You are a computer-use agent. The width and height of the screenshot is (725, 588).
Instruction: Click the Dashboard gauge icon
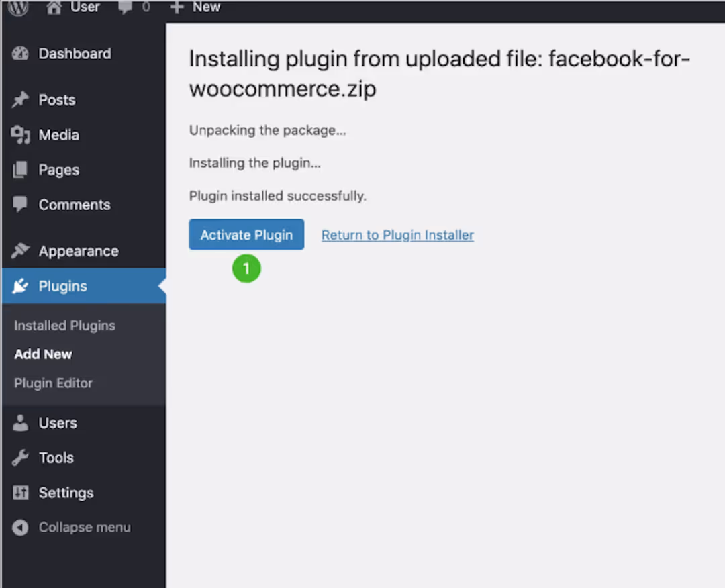coord(20,54)
